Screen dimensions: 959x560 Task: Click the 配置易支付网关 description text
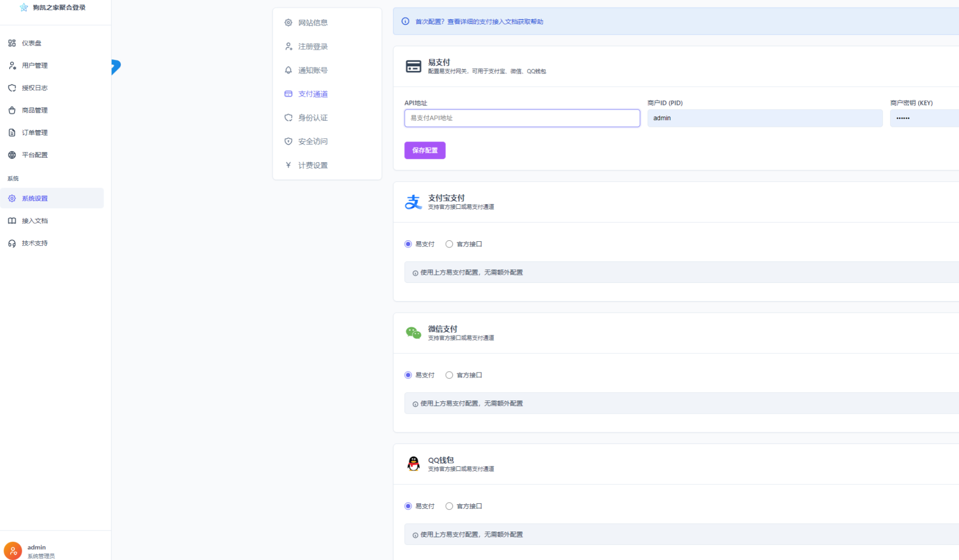(x=487, y=71)
